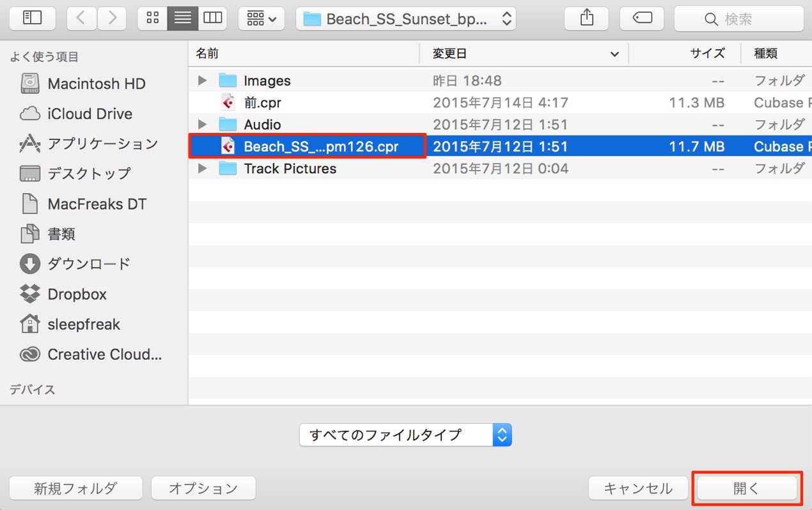This screenshot has height=510, width=812.
Task: Select the 前.cpr Cubase file icon
Action: 228,102
